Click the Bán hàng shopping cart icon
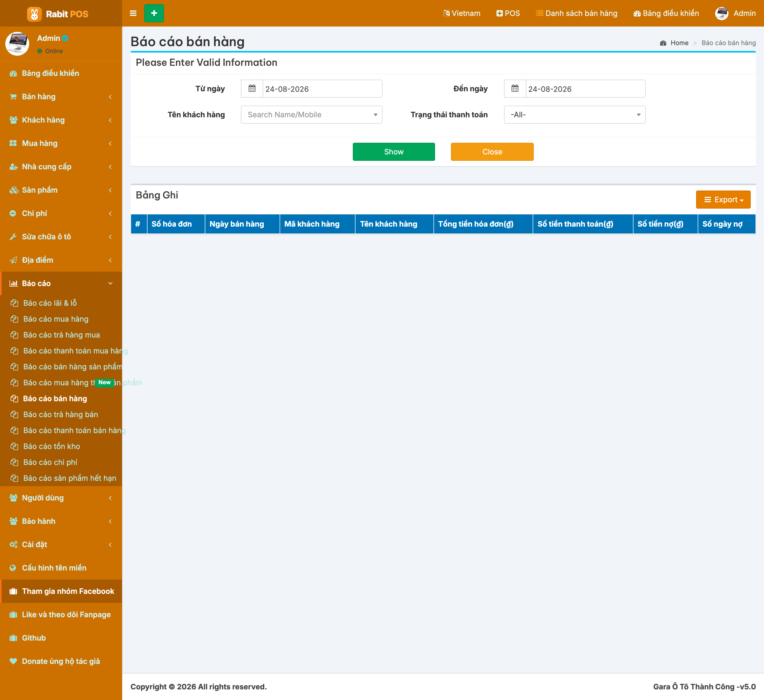Image resolution: width=764 pixels, height=700 pixels. pos(13,97)
